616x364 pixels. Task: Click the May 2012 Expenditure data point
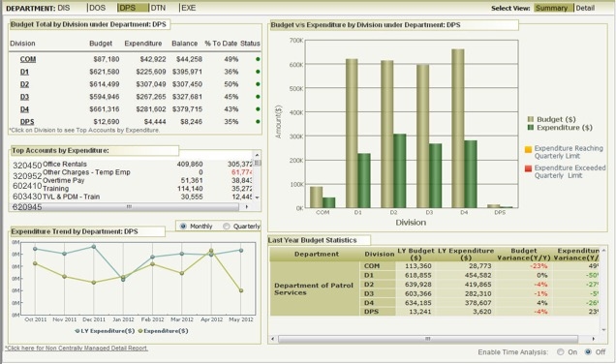[x=241, y=290]
